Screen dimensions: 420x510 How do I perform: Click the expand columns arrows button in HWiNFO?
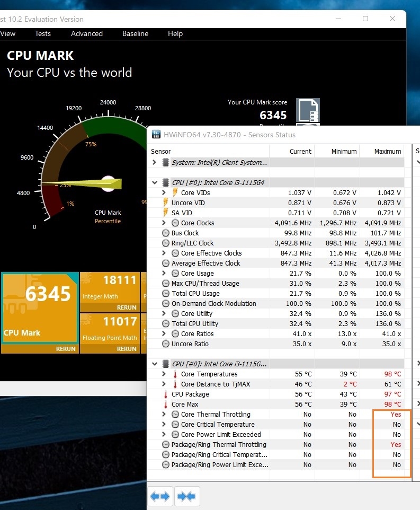click(x=160, y=496)
